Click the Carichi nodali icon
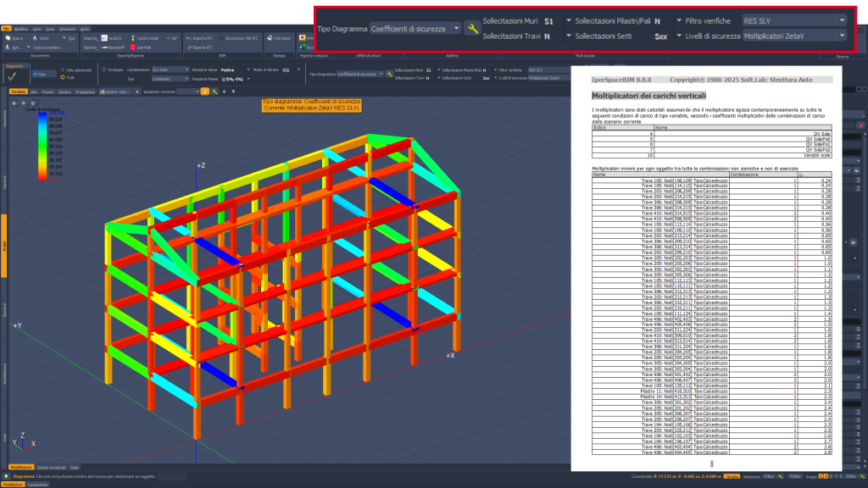This screenshot has height=488, width=868. coord(133,38)
